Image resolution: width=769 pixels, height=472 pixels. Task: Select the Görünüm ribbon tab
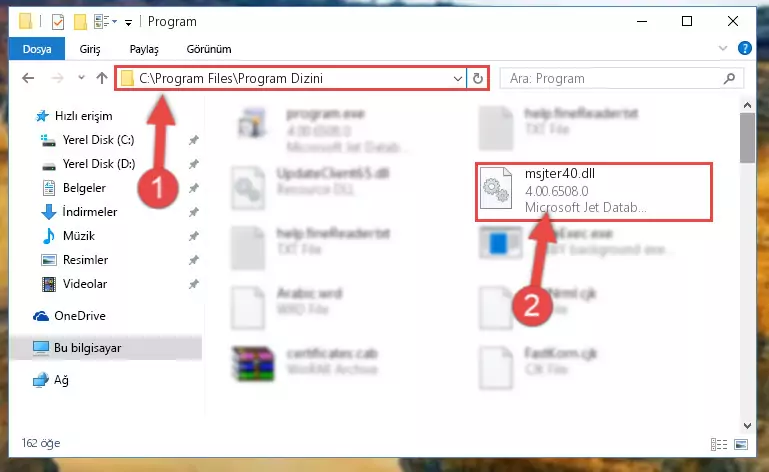point(209,49)
